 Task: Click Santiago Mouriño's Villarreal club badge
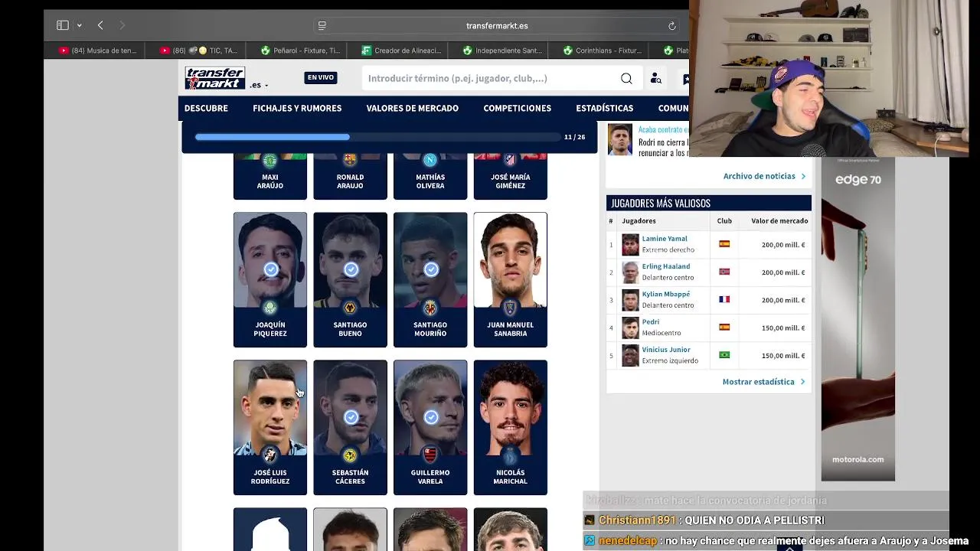[430, 308]
